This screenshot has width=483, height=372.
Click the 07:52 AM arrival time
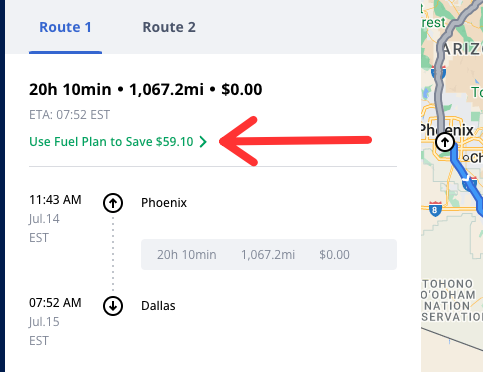coord(55,303)
